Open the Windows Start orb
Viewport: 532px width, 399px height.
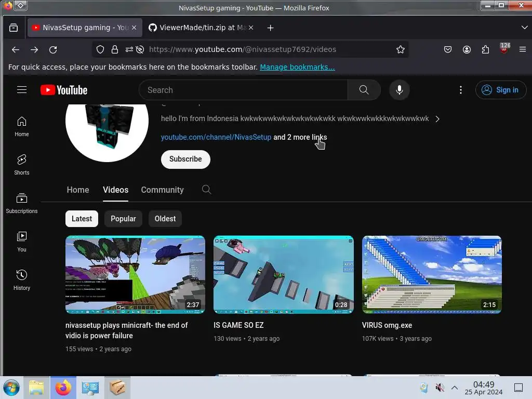(x=11, y=388)
